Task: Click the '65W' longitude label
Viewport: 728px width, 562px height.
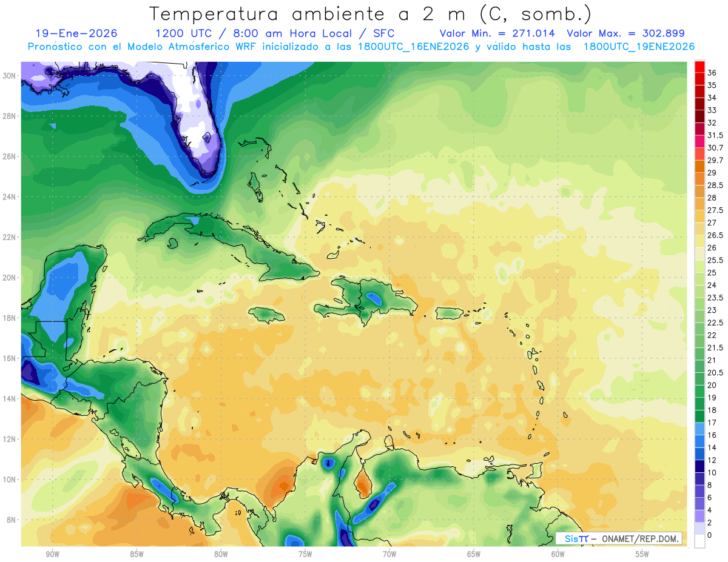Action: [474, 554]
